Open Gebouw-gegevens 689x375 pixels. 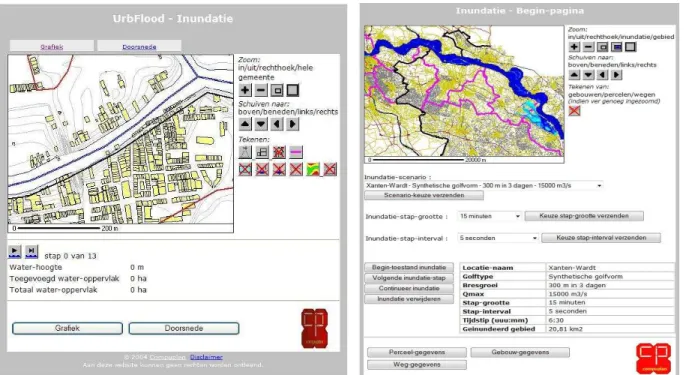tap(520, 352)
